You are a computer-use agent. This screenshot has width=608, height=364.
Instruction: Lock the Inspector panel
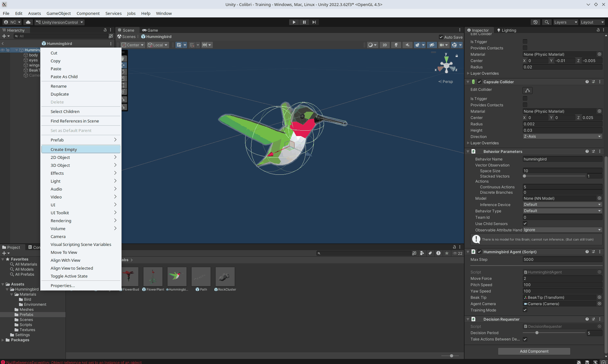pos(598,30)
